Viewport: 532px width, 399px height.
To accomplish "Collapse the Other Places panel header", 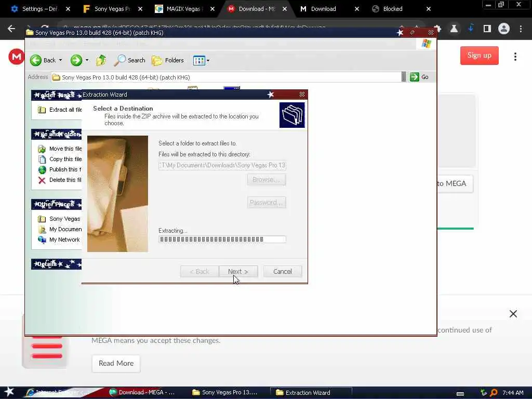I will coord(56,204).
